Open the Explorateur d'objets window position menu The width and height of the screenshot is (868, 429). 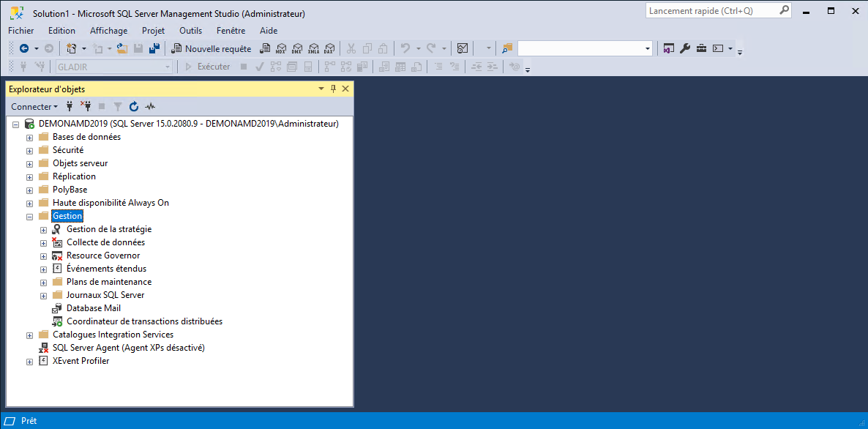pos(321,89)
